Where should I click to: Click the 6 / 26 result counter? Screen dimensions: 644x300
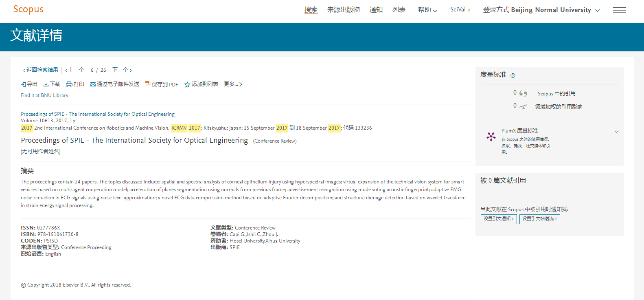[98, 70]
